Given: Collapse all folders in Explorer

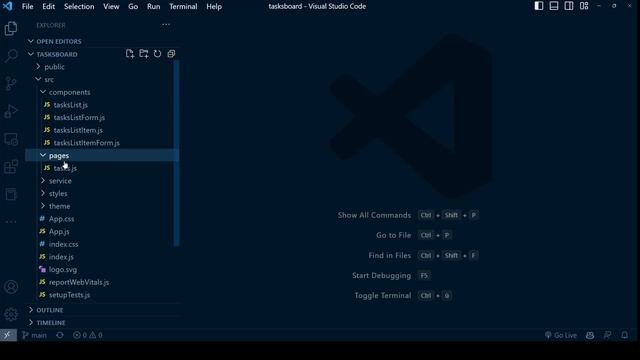Looking at the screenshot, I should [171, 54].
